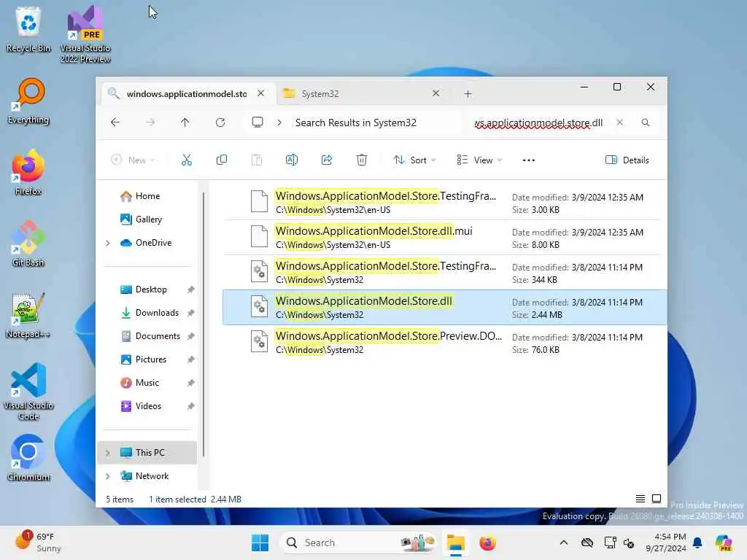Select Windows.ApplicationModel.Store.dll 2.44 MB file

point(444,308)
